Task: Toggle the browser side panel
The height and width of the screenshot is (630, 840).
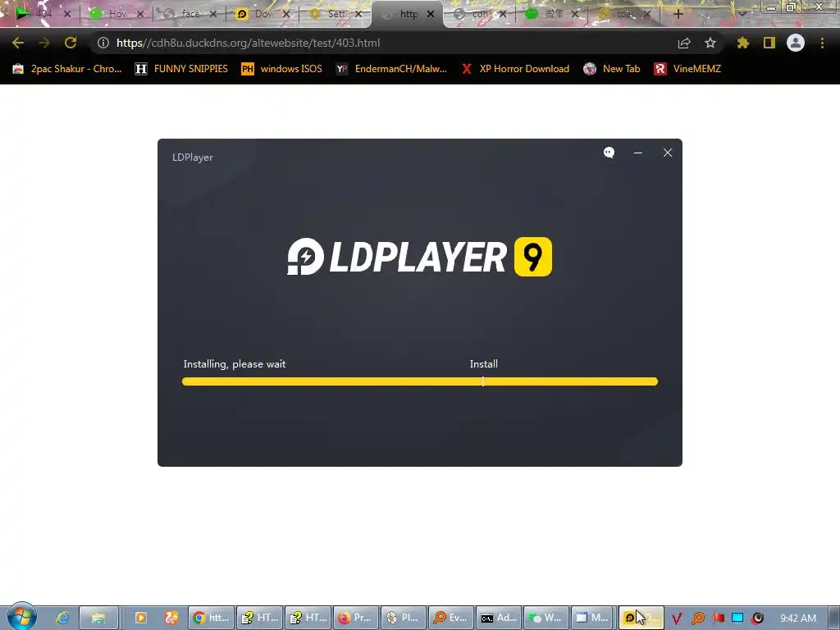Action: (x=769, y=43)
